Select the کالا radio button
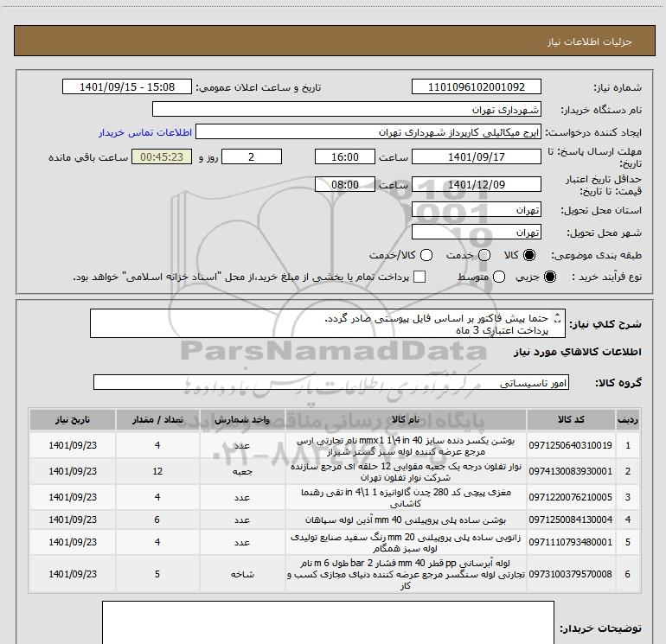 coord(529,255)
